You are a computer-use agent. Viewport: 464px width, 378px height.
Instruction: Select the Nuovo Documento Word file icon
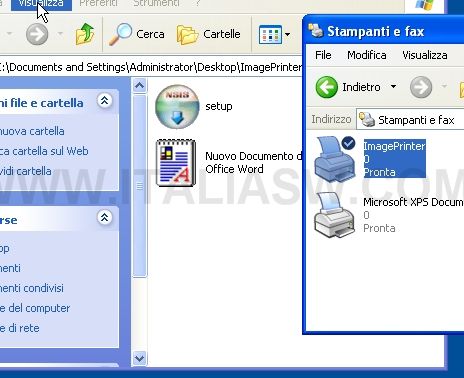(x=176, y=163)
